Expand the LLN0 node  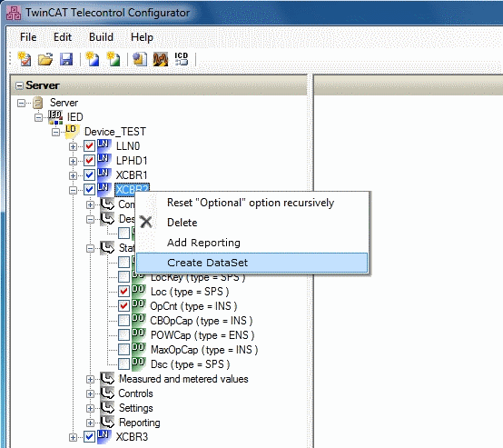click(74, 147)
